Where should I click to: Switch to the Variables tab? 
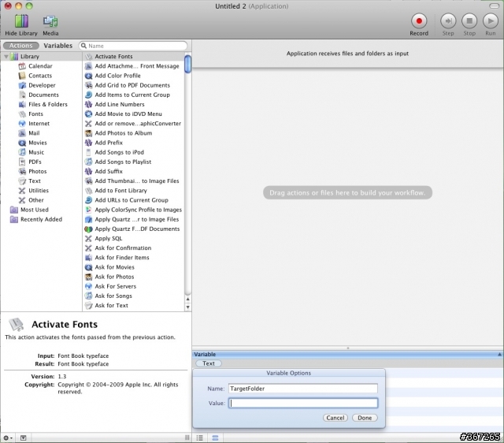coord(57,46)
